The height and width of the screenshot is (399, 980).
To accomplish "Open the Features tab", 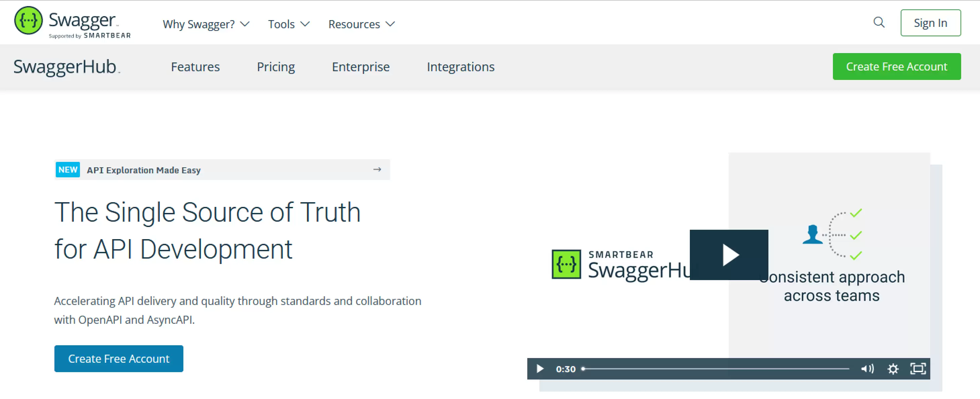I will [x=195, y=66].
